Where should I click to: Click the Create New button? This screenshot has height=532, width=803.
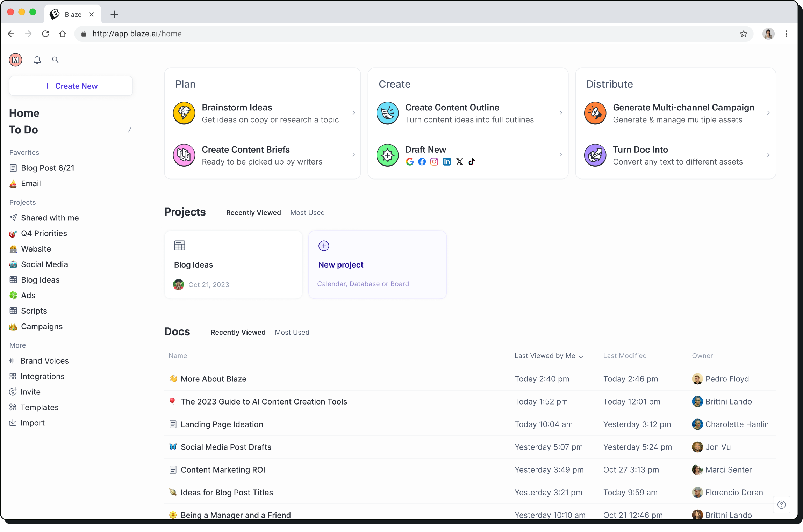pyautogui.click(x=71, y=86)
